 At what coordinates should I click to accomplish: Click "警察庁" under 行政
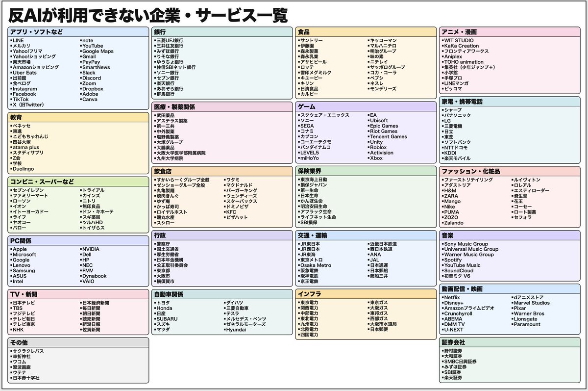tap(163, 244)
